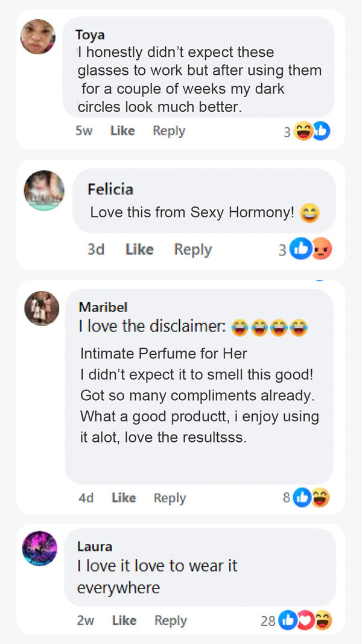Viewport: 362px width, 644px height.
Task: View reaction count 28 on Laura's comment
Action: [x=268, y=620]
